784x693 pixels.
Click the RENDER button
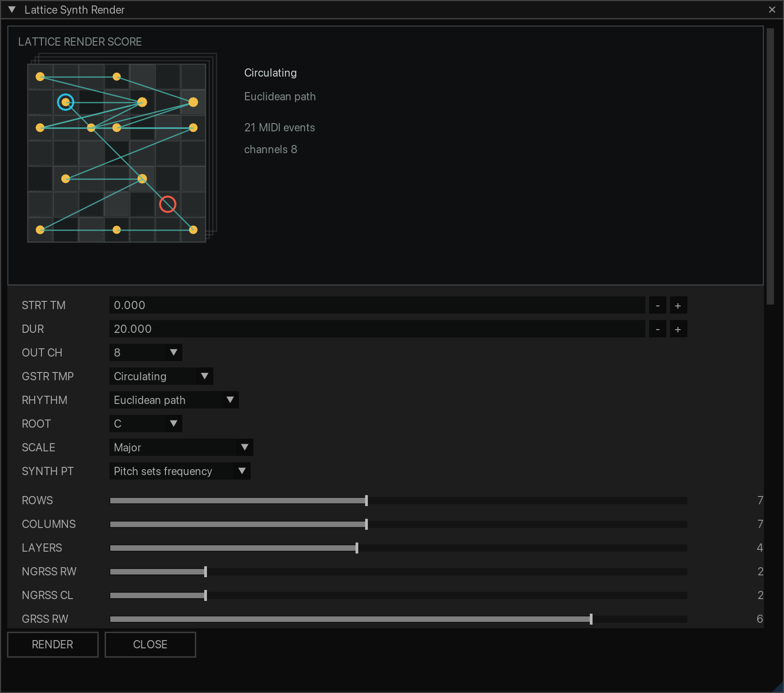tap(53, 645)
